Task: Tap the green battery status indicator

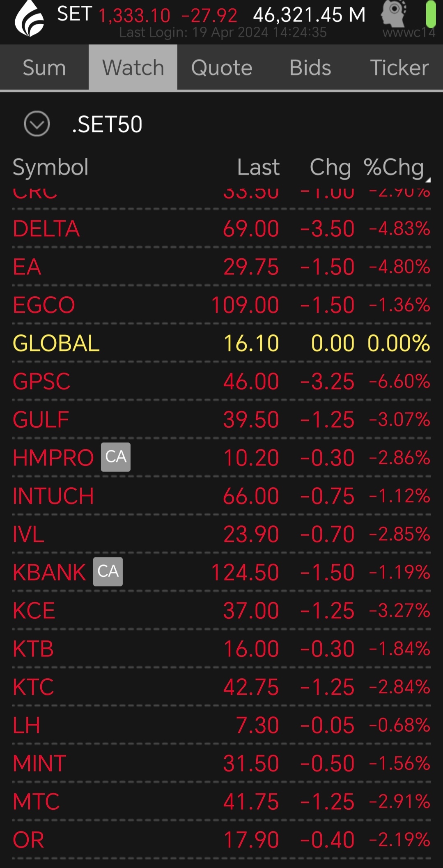Action: pyautogui.click(x=430, y=14)
